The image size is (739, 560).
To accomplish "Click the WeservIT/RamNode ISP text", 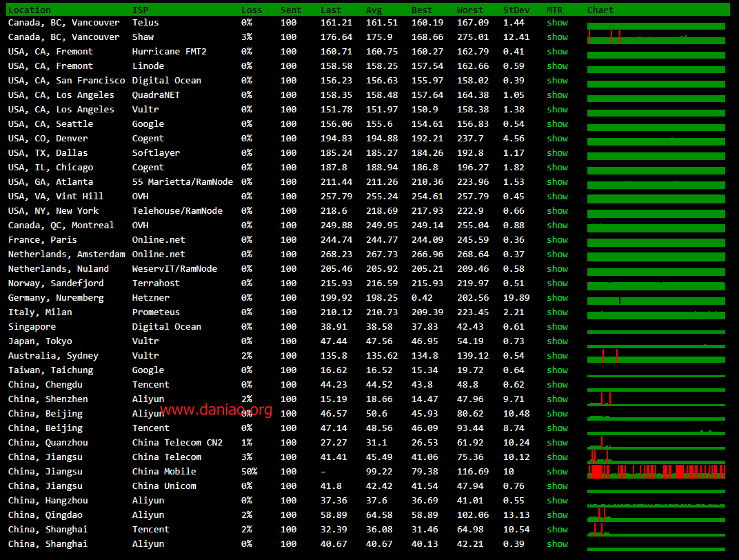I will pyautogui.click(x=174, y=269).
